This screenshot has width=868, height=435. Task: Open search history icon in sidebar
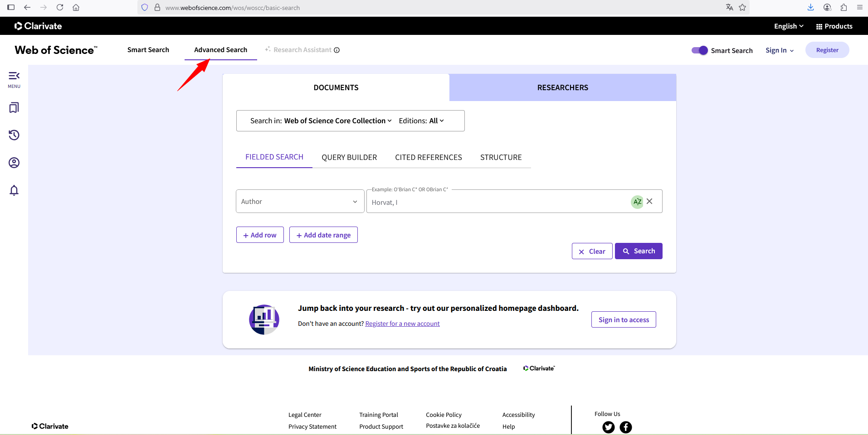click(x=14, y=135)
